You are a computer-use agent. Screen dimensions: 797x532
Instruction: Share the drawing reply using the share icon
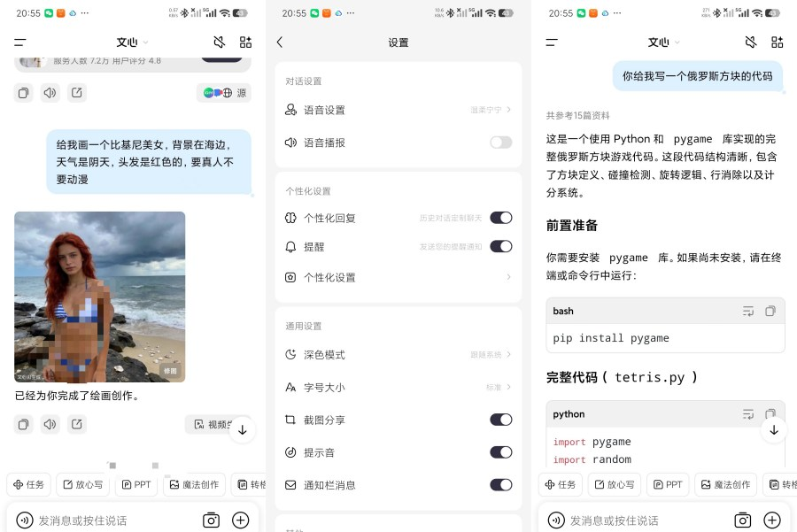(x=77, y=424)
